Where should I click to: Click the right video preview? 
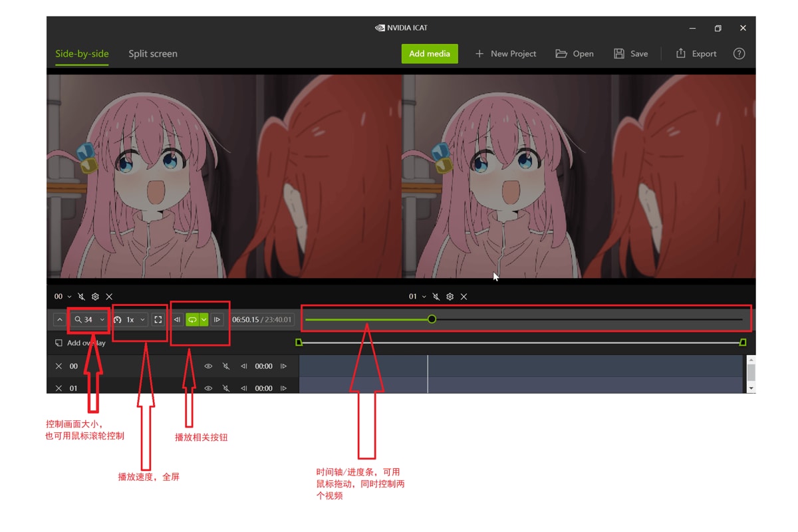(579, 176)
